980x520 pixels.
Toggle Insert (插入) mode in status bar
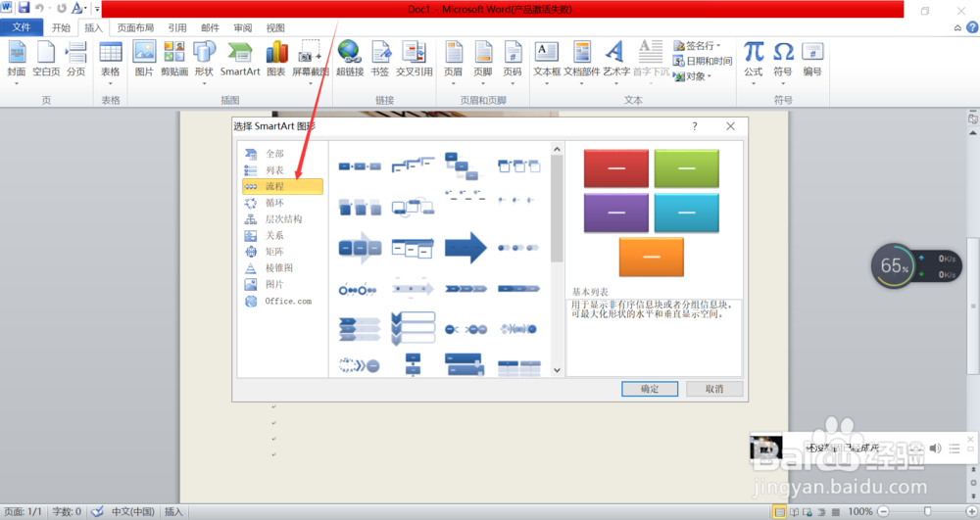173,511
